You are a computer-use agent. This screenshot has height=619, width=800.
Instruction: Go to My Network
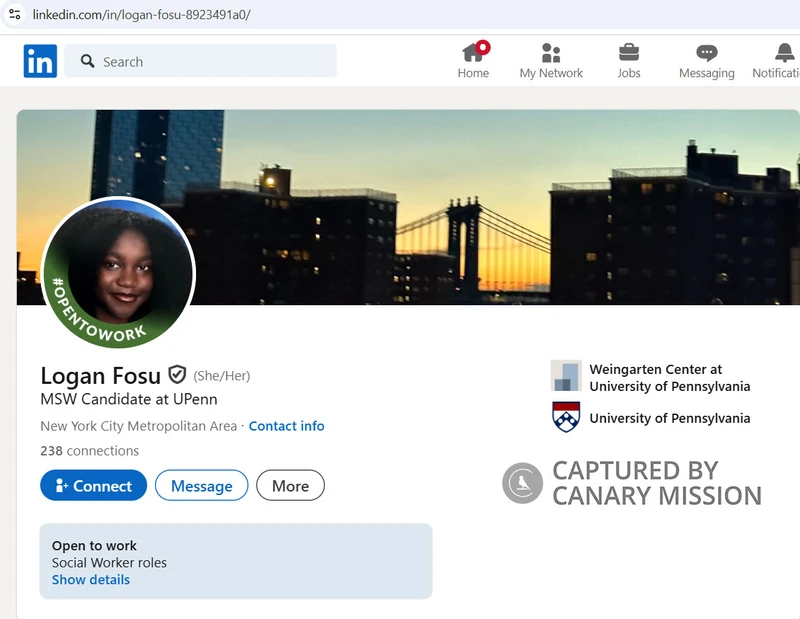[x=551, y=60]
